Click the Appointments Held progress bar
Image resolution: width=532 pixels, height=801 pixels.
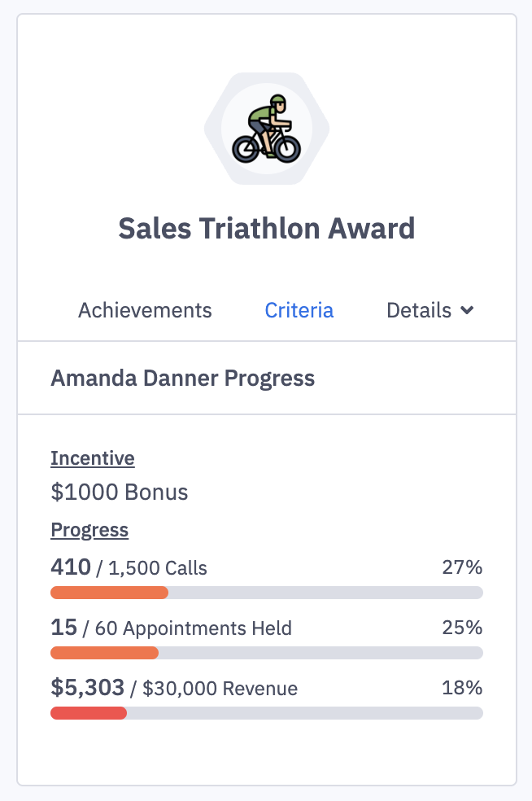point(104,653)
